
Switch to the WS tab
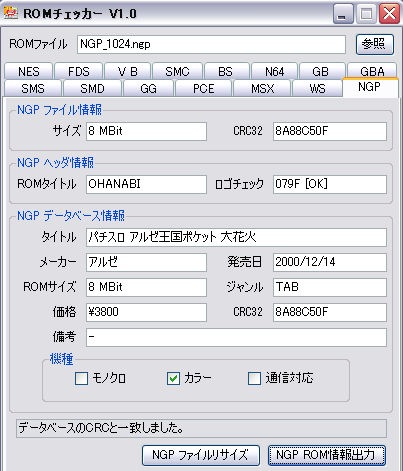click(317, 88)
